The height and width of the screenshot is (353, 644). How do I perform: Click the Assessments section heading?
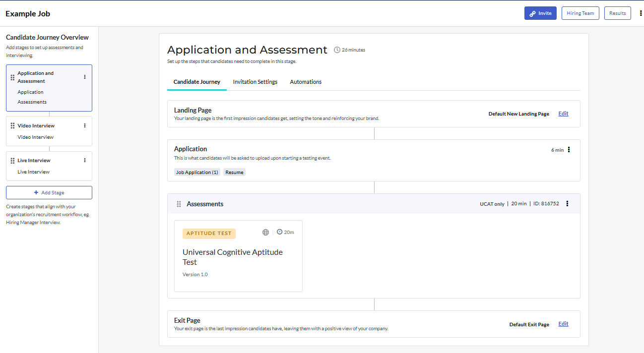pos(205,204)
